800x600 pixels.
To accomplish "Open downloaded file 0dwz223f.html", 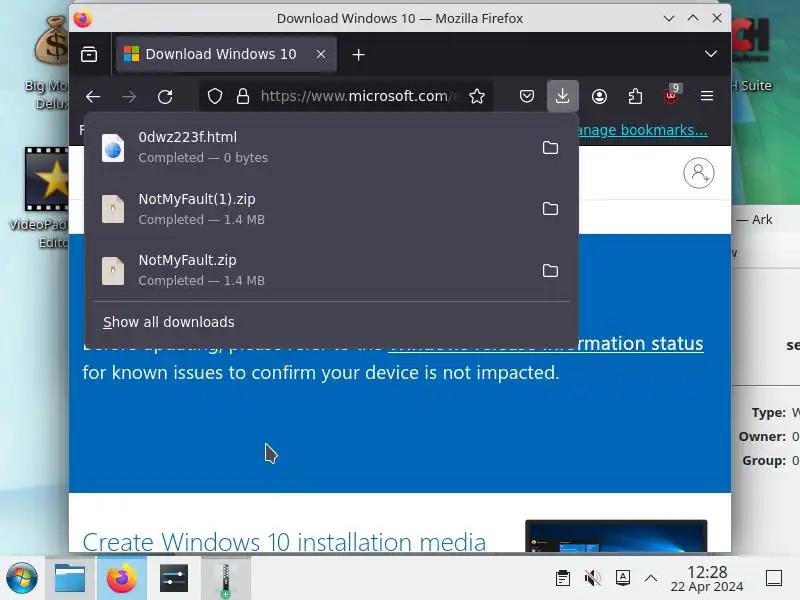I will pyautogui.click(x=311, y=147).
